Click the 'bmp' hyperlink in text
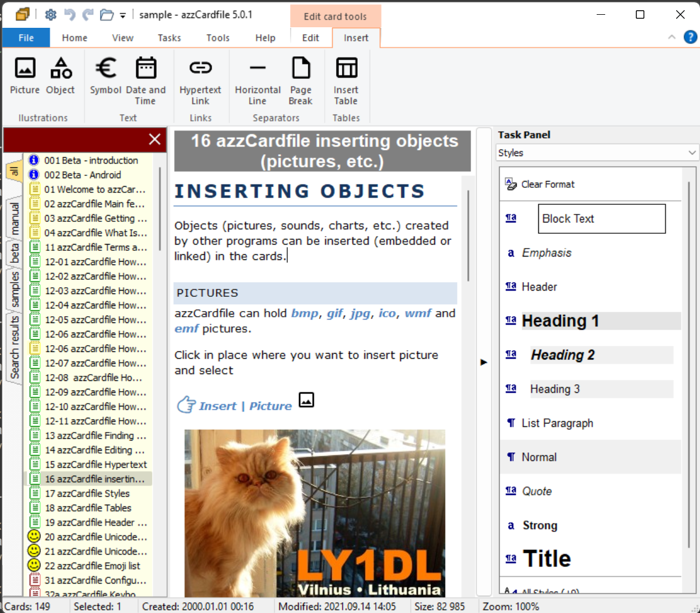This screenshot has width=700, height=613. 305,313
